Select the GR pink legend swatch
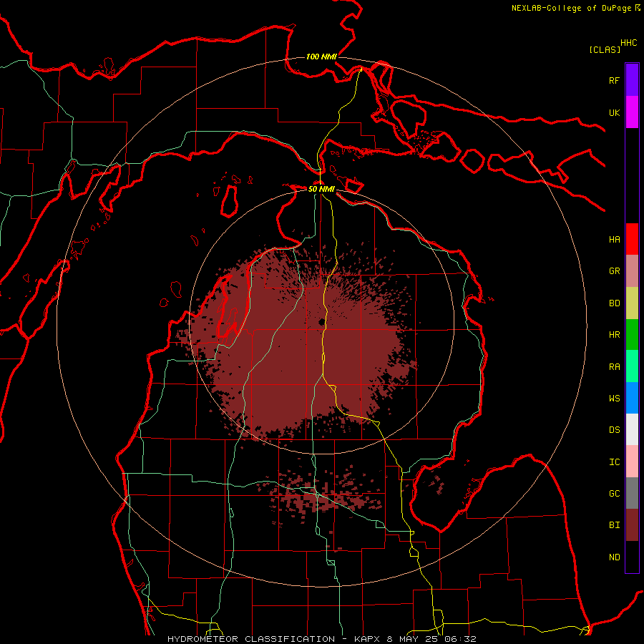This screenshot has width=644, height=644. tap(632, 271)
